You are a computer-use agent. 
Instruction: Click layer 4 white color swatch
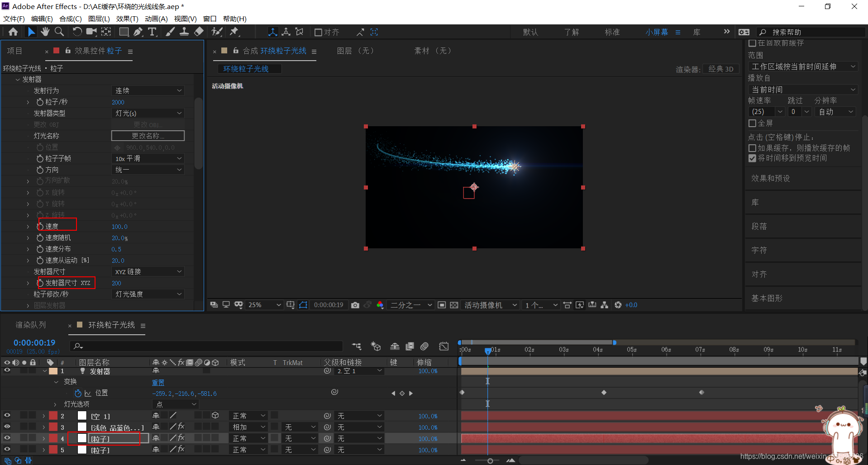coord(82,438)
